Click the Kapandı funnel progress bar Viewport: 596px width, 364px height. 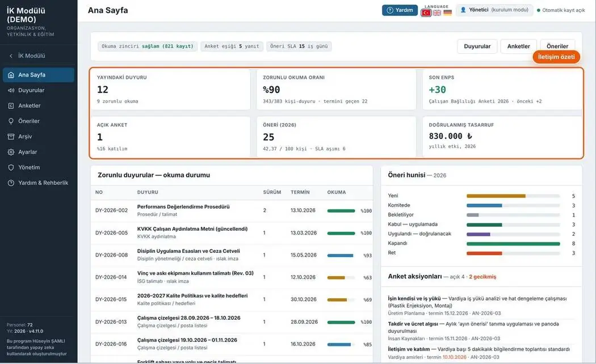513,244
